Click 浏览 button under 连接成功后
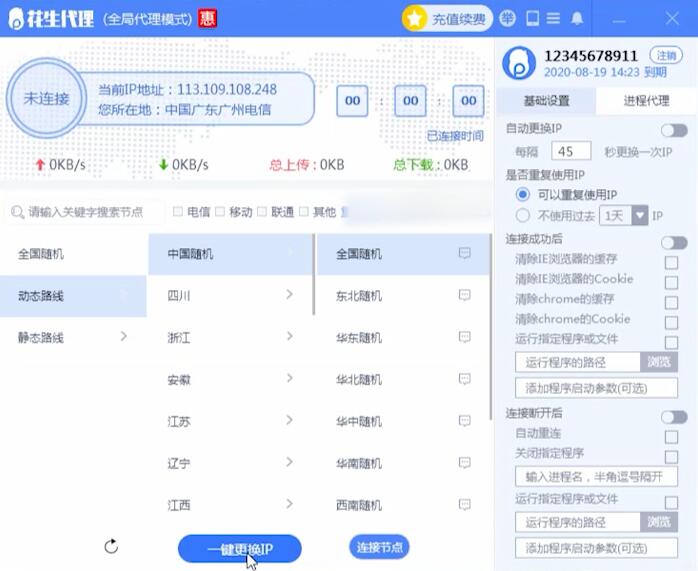The image size is (698, 571). click(x=659, y=362)
